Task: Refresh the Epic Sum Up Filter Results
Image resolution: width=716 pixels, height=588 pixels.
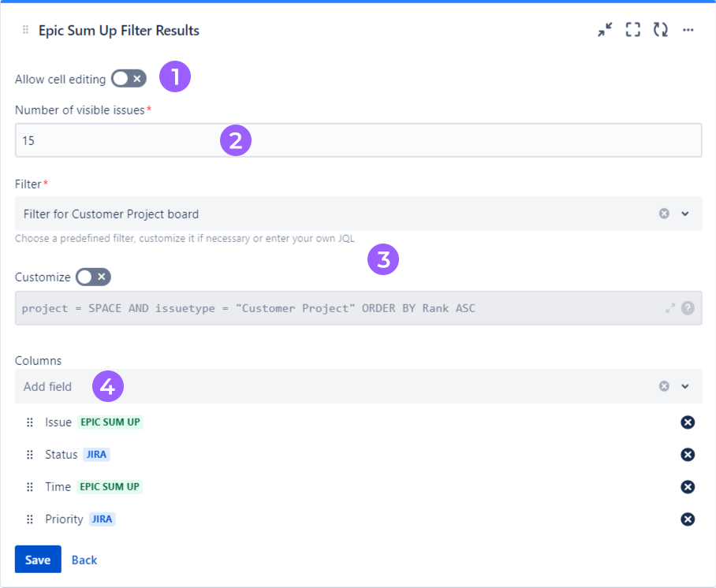Action: coord(661,29)
